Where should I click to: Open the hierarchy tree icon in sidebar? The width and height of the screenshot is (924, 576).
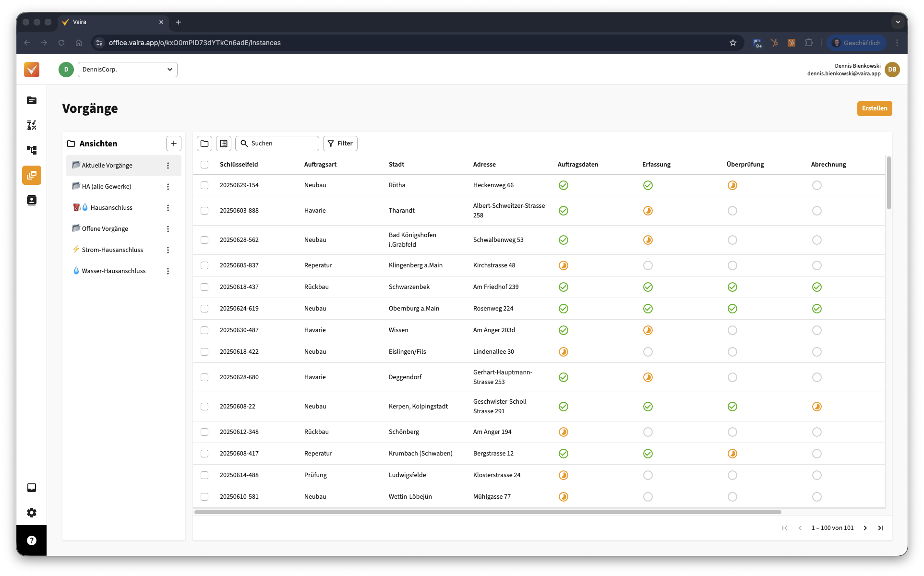(x=32, y=150)
